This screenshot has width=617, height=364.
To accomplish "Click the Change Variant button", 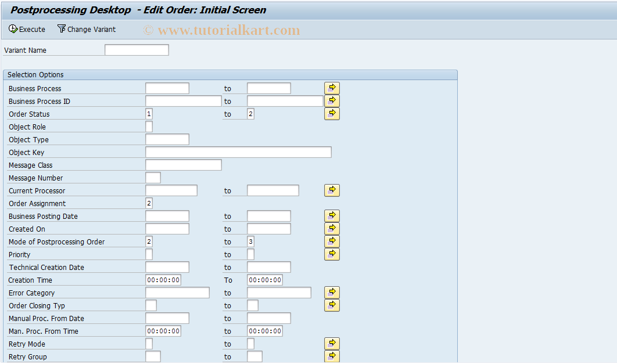I will click(x=86, y=29).
